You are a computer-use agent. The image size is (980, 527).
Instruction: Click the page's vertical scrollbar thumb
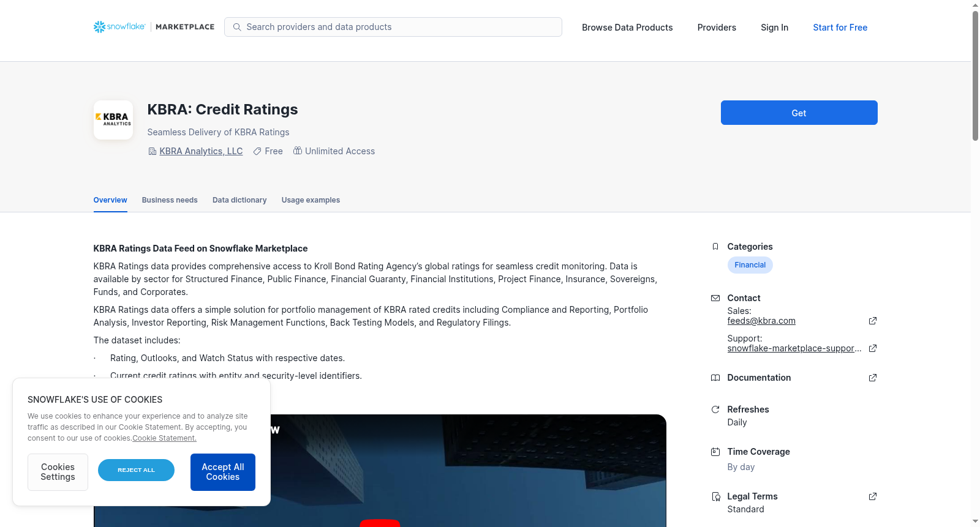coord(975,75)
